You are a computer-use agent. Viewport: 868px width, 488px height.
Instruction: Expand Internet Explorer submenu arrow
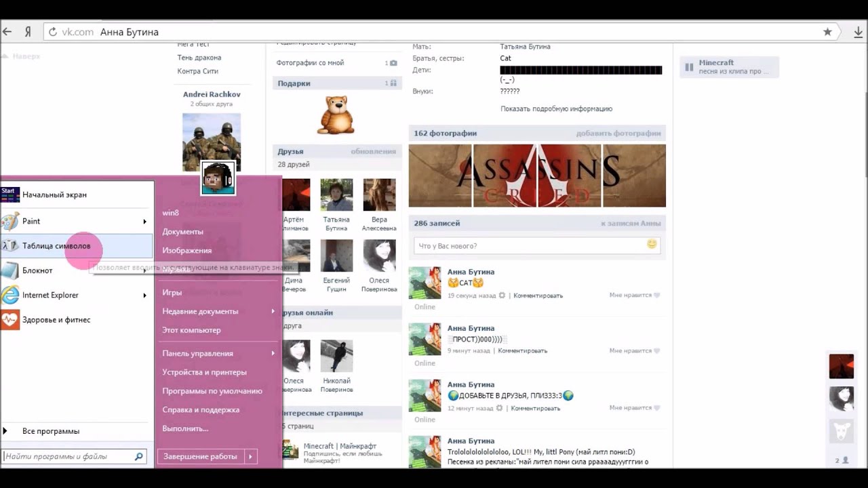click(x=144, y=296)
